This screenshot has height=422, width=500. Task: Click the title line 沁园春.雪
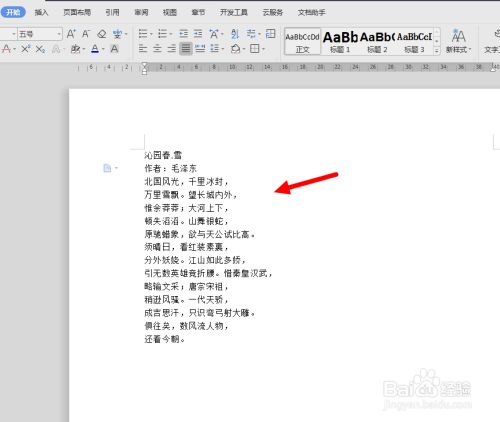[163, 155]
